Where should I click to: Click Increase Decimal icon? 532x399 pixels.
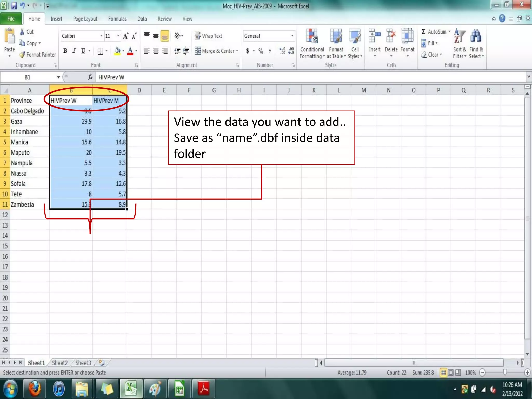(282, 51)
